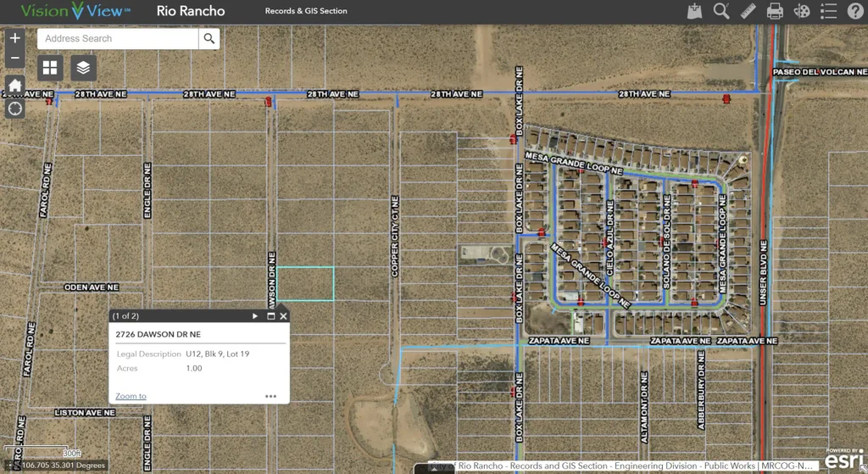The height and width of the screenshot is (474, 868).
Task: Show the map Legend list
Action: point(829,11)
